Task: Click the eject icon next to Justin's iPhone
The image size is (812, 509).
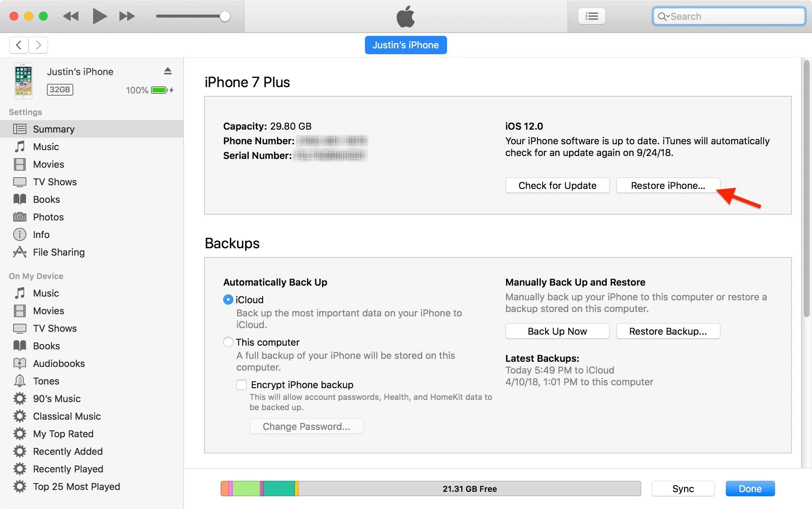Action: [168, 71]
